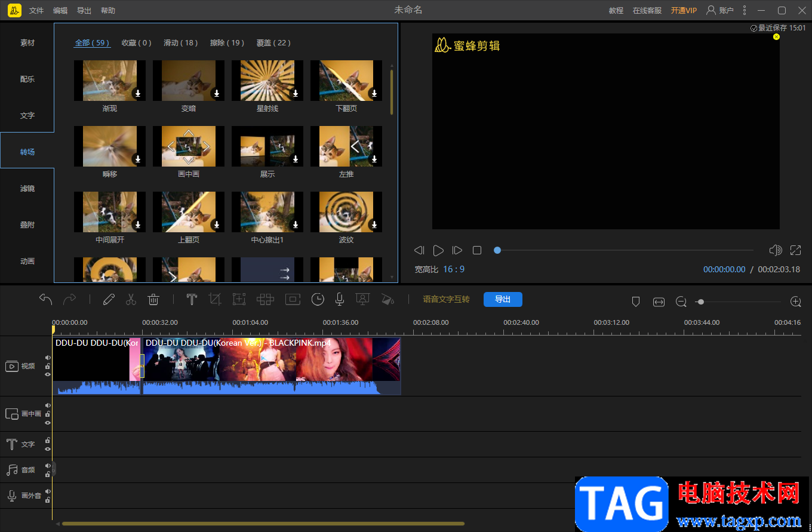Screen dimensions: 812x532
Task: Open the 文件 menu
Action: coord(36,11)
